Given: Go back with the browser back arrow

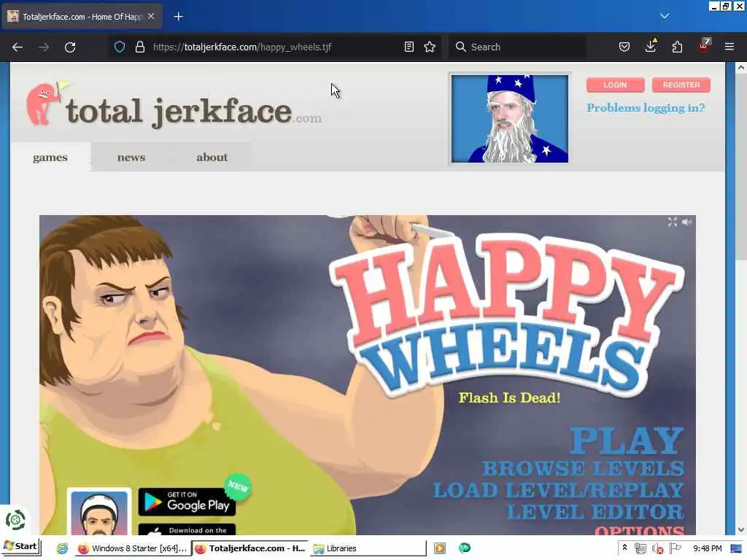Looking at the screenshot, I should pyautogui.click(x=18, y=47).
